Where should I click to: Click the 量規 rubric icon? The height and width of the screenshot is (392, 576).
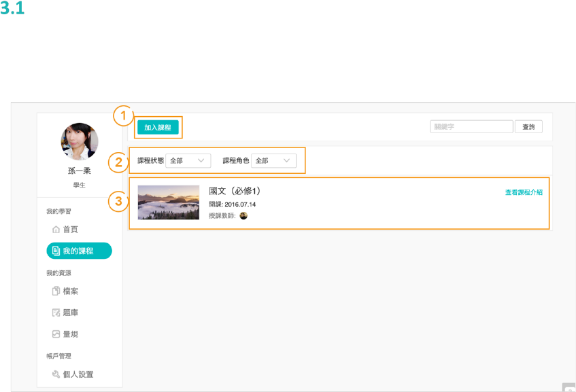pyautogui.click(x=56, y=334)
